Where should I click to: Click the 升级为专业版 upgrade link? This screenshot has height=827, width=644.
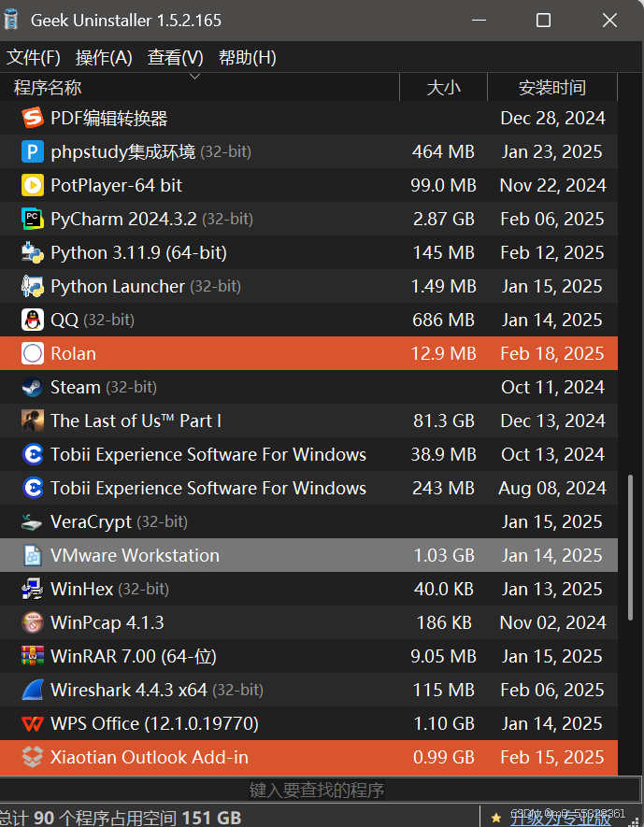pyautogui.click(x=561, y=819)
